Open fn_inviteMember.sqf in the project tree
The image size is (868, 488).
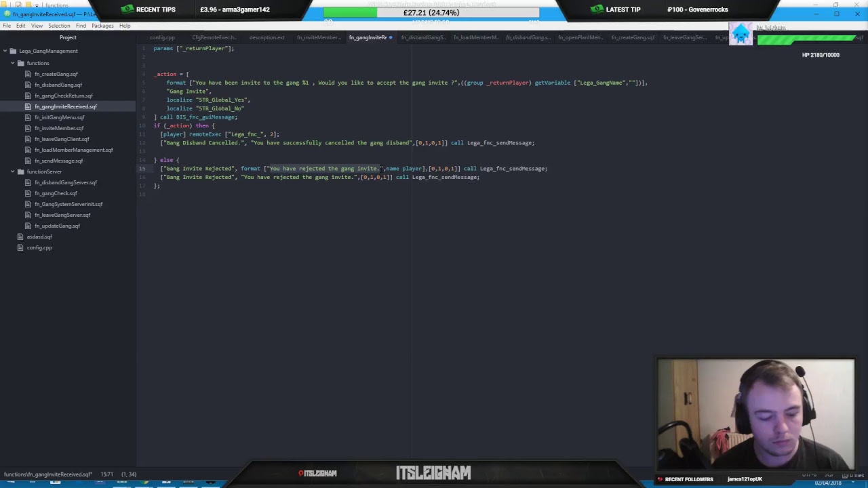coord(59,128)
